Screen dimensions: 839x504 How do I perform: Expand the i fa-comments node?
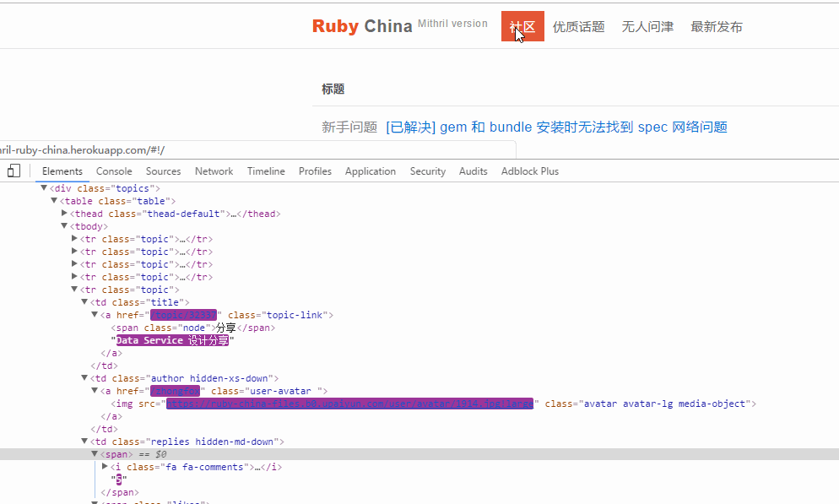(105, 466)
